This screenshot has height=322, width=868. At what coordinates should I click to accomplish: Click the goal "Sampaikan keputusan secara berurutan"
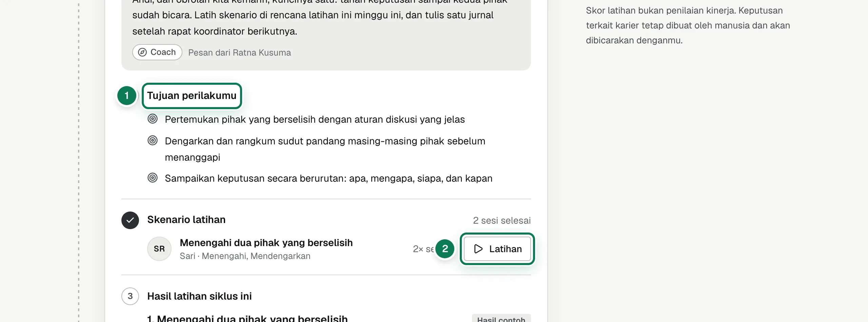329,178
